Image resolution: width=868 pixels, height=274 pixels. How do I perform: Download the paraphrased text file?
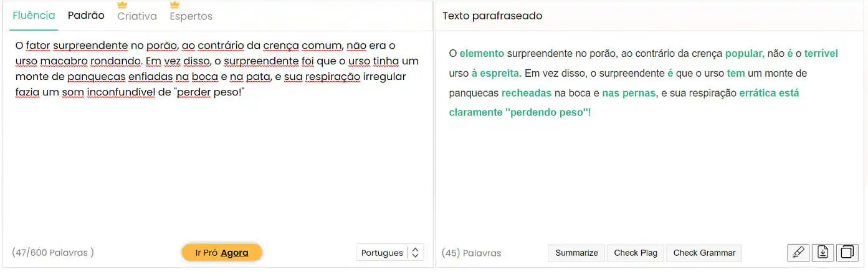(x=823, y=252)
